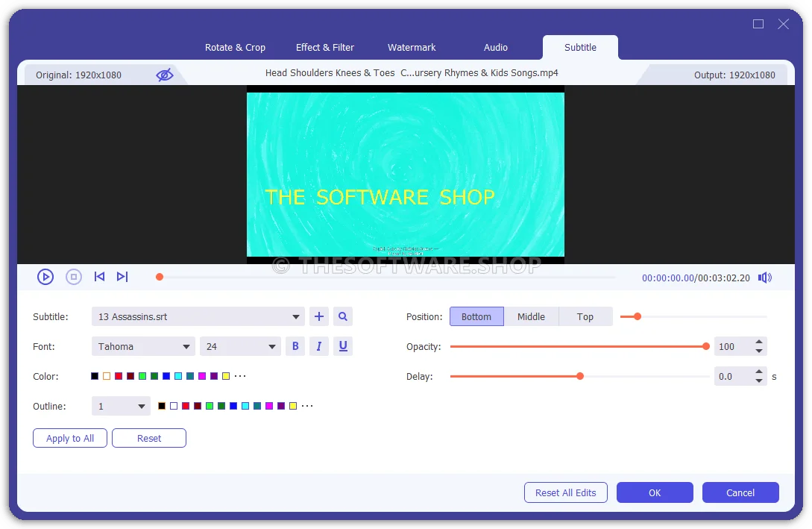Pick bright green subtitle text color
This screenshot has width=812, height=529.
point(142,376)
